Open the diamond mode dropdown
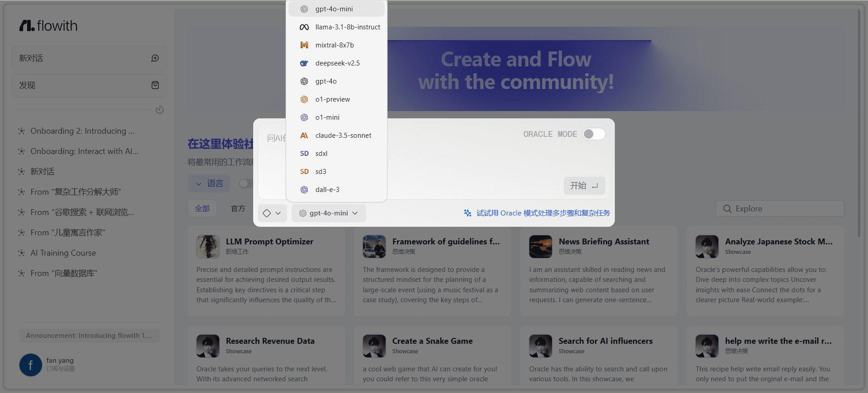The image size is (868, 393). tap(272, 213)
